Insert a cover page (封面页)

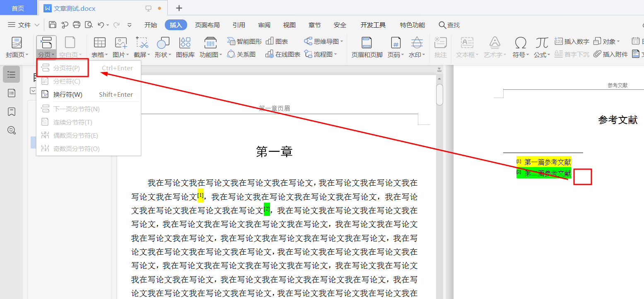[x=17, y=47]
